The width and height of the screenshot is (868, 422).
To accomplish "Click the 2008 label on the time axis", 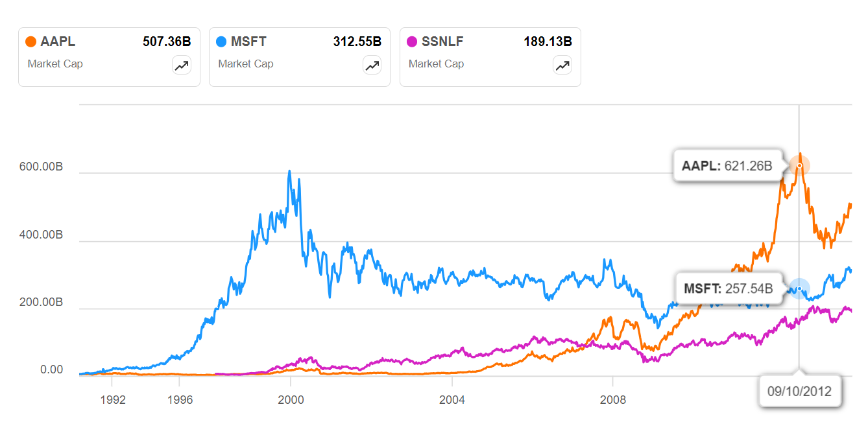I will click(x=613, y=399).
